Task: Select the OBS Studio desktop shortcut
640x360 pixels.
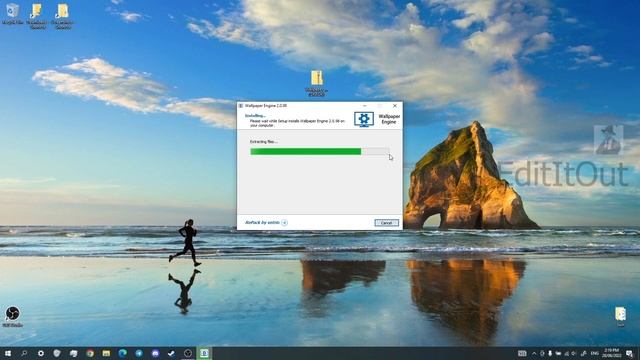Action: (x=13, y=317)
